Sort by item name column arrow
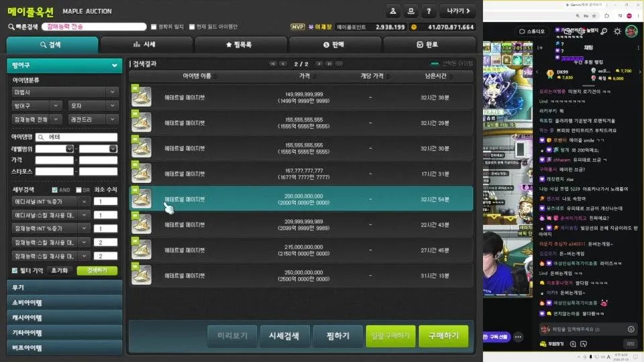 pyautogui.click(x=215, y=76)
